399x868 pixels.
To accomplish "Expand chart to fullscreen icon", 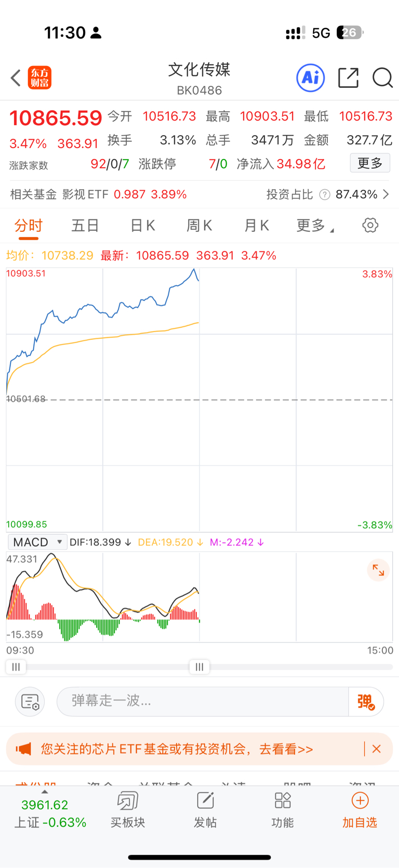I will pos(378,571).
